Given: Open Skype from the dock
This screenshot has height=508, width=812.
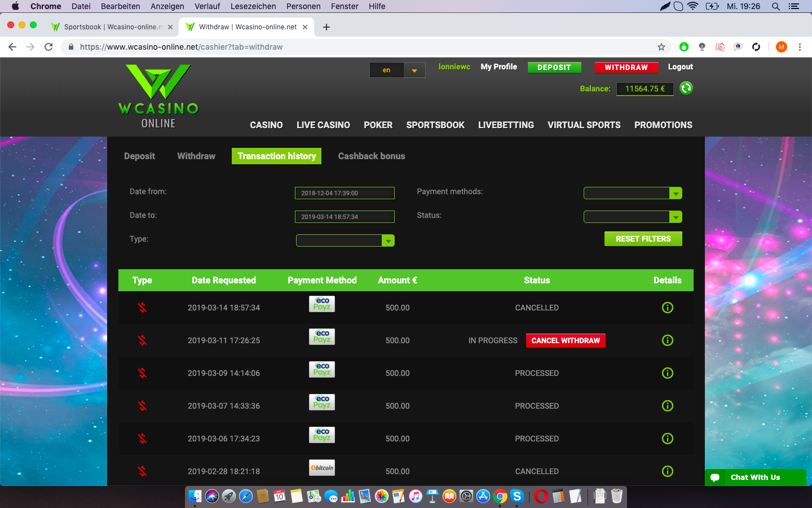Looking at the screenshot, I should coord(517,496).
